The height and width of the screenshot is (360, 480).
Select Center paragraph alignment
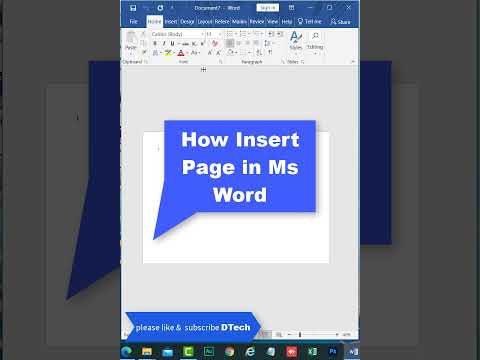239,43
